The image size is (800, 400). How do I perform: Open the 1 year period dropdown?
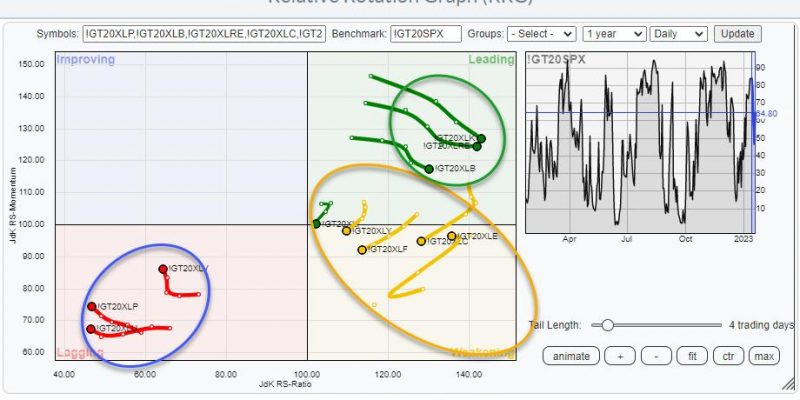[614, 34]
